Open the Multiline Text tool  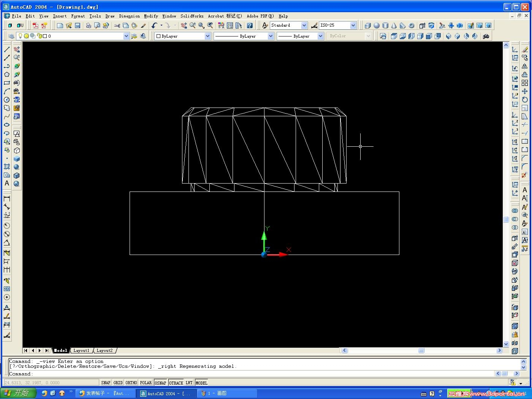tap(7, 183)
